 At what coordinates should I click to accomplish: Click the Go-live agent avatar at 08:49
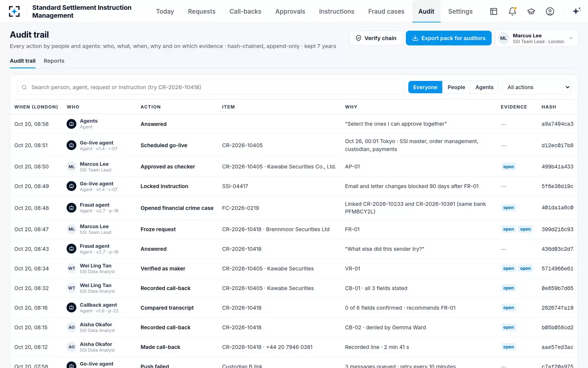[x=71, y=186]
